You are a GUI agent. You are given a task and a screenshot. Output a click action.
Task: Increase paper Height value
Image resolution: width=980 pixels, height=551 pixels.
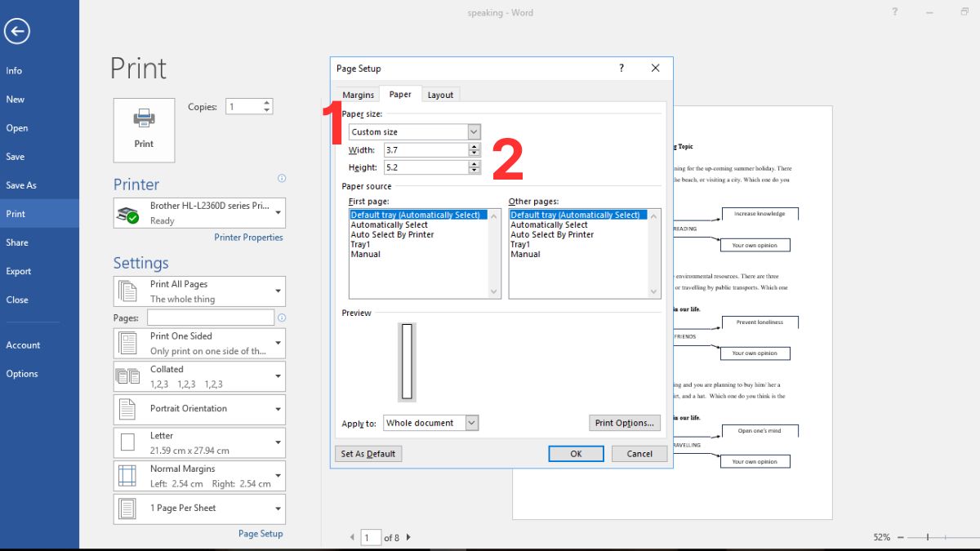pos(474,164)
